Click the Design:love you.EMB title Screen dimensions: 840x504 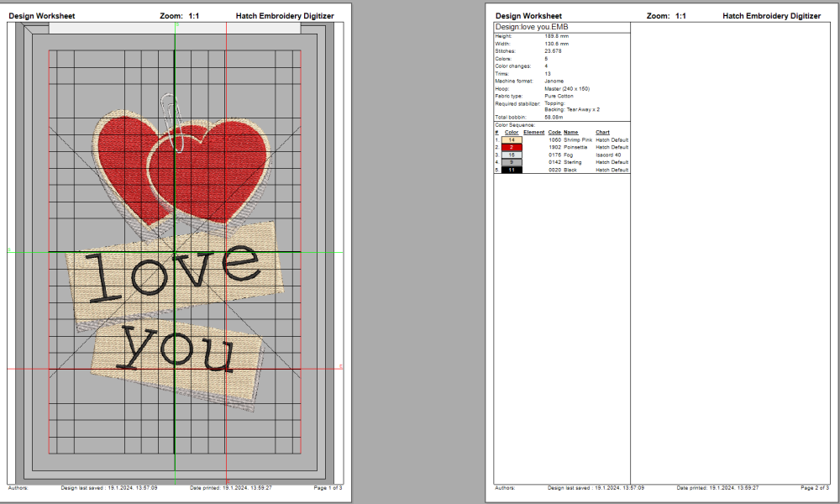coord(526,28)
